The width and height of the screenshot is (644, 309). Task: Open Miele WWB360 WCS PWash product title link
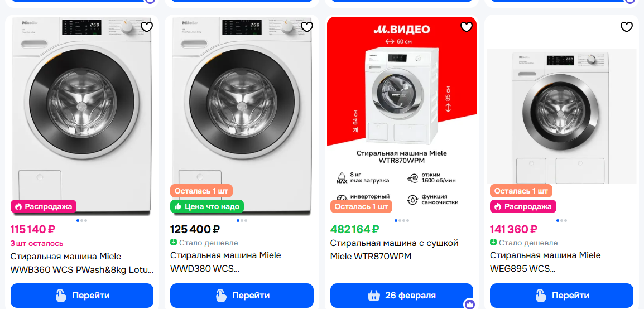click(x=81, y=263)
